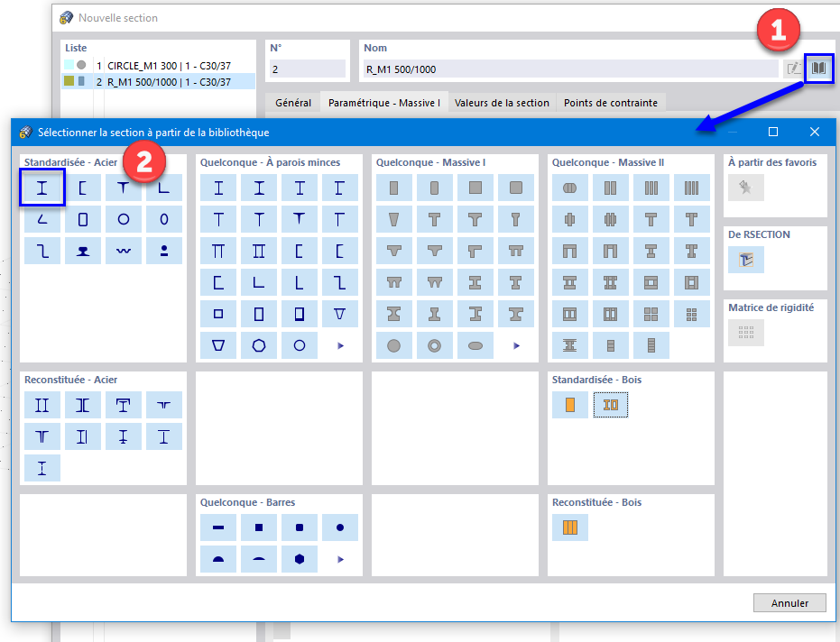
Task: Click cyan color swatch of CIRCLE_M1 row
Action: click(69, 65)
